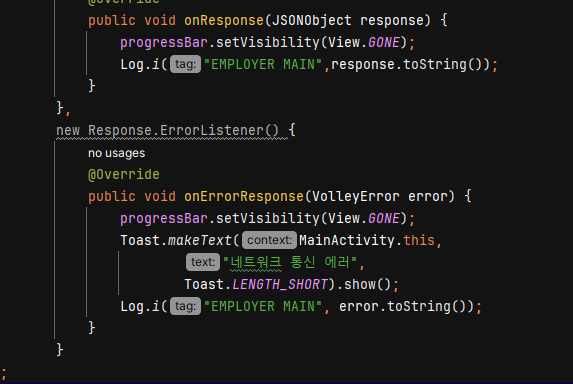This screenshot has width=573, height=384.
Task: Click tag: hint on error.toString() line
Action: 185,306
